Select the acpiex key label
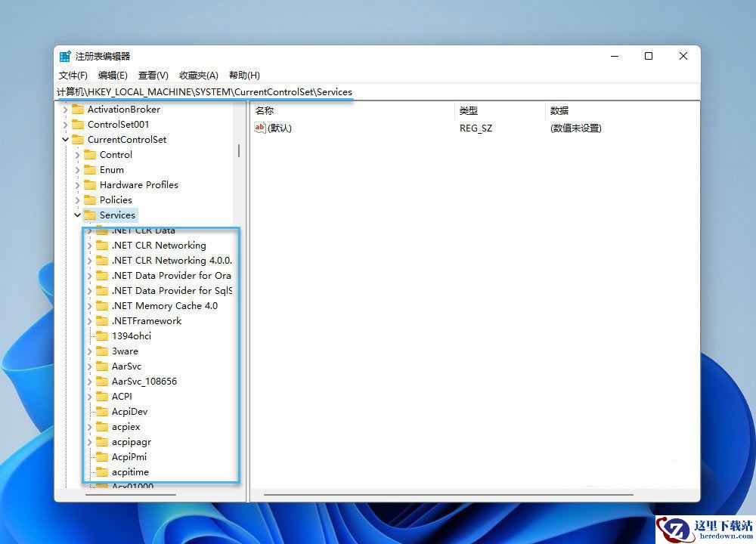Viewport: 756px width, 544px height. pyautogui.click(x=125, y=427)
